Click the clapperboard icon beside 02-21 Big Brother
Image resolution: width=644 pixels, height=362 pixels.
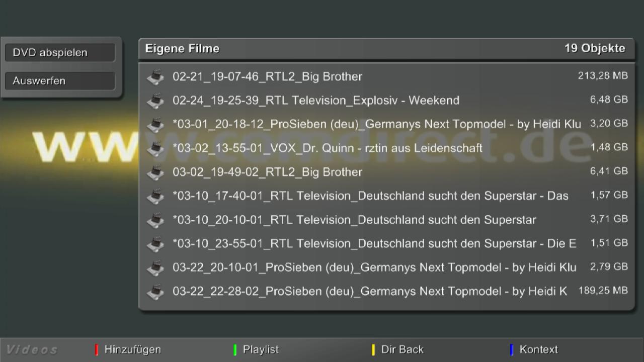tap(155, 77)
